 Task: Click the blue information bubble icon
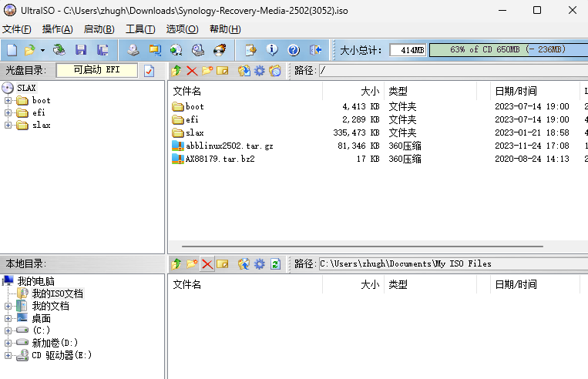pos(272,50)
